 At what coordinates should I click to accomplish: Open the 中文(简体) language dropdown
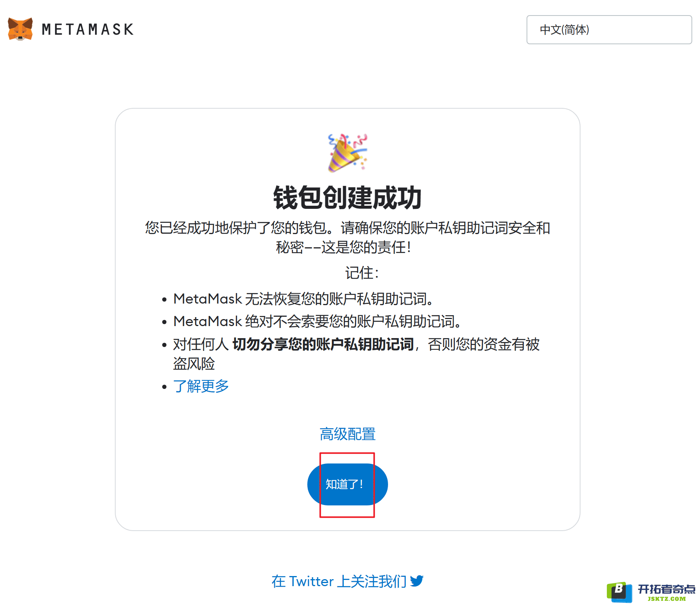[609, 30]
